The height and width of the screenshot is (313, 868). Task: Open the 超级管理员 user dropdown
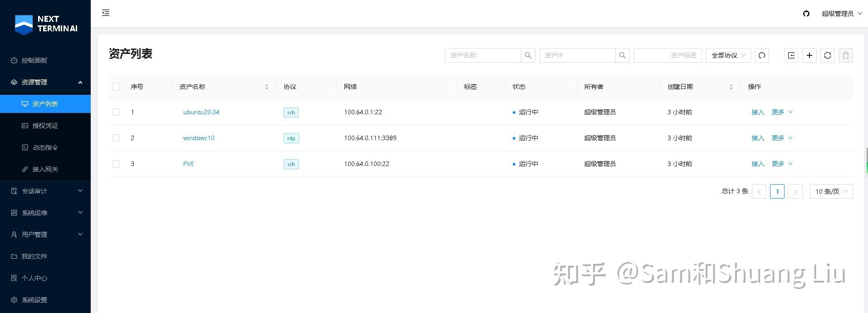click(x=842, y=14)
